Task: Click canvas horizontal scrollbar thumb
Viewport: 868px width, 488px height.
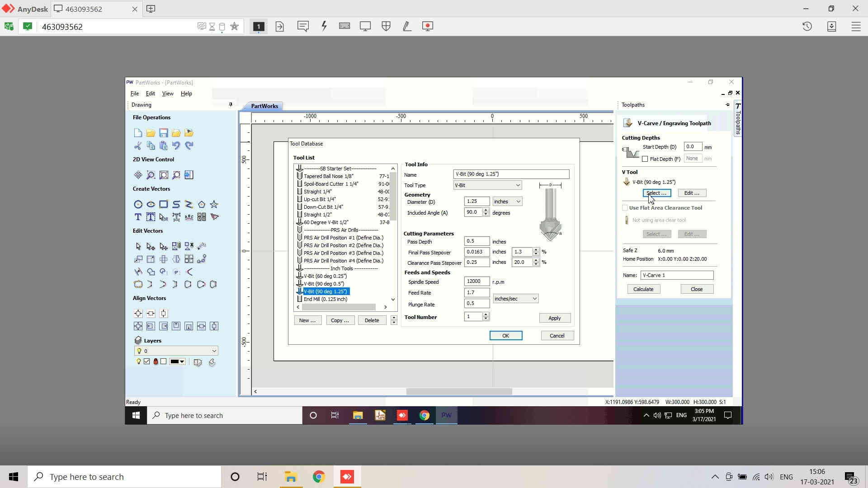Action: coord(459,391)
